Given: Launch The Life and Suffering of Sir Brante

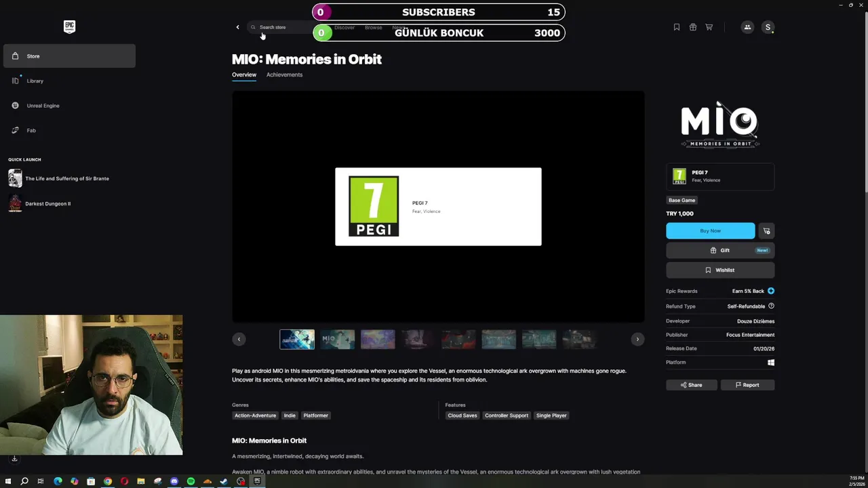Looking at the screenshot, I should [x=59, y=178].
